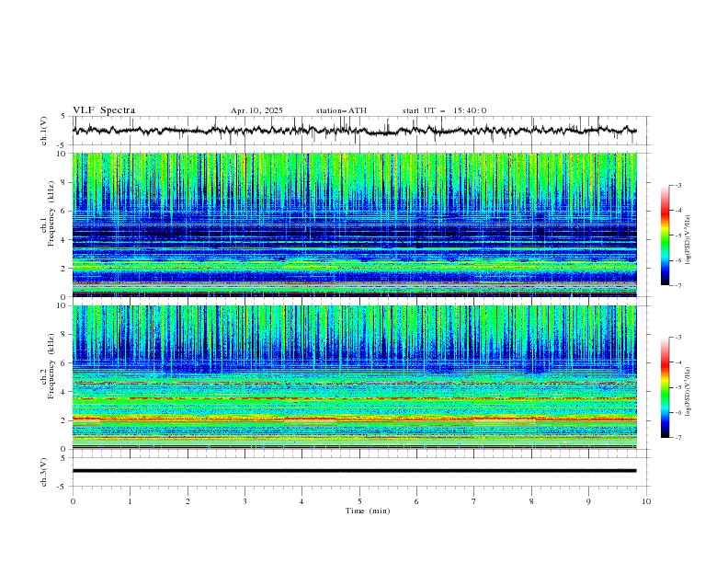Click the red 2 kHz band in the ch.2 spectrogram
The height and width of the screenshot is (563, 728).
pos(354,419)
